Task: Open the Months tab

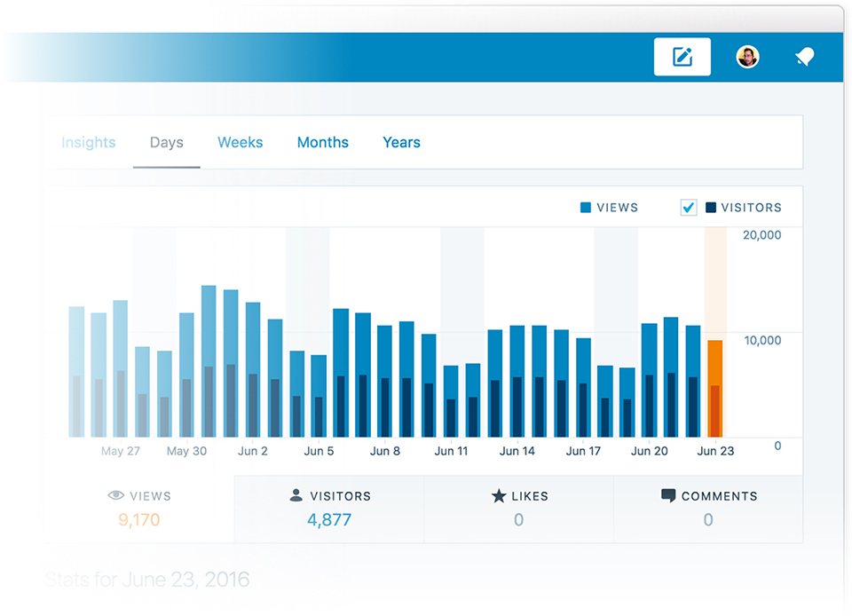Action: [322, 143]
